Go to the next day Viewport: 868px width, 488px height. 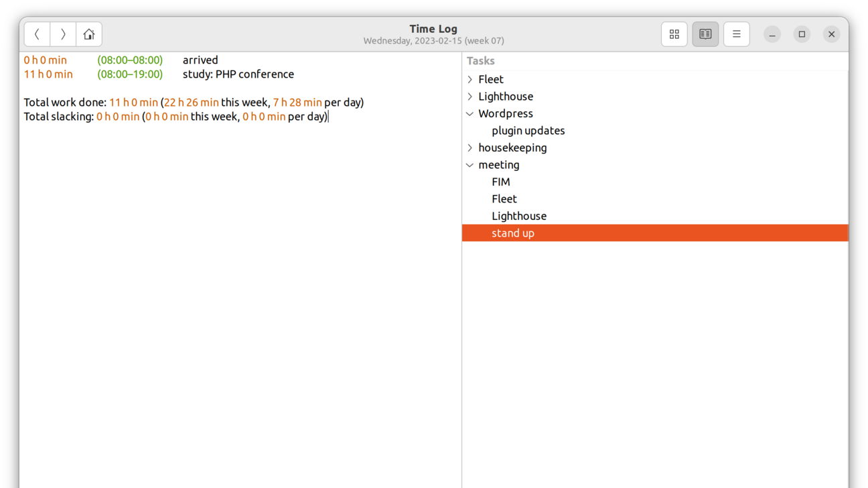(x=63, y=34)
